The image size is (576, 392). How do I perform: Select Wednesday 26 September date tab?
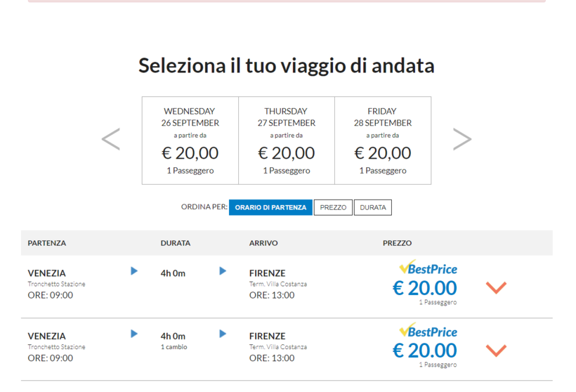[190, 141]
